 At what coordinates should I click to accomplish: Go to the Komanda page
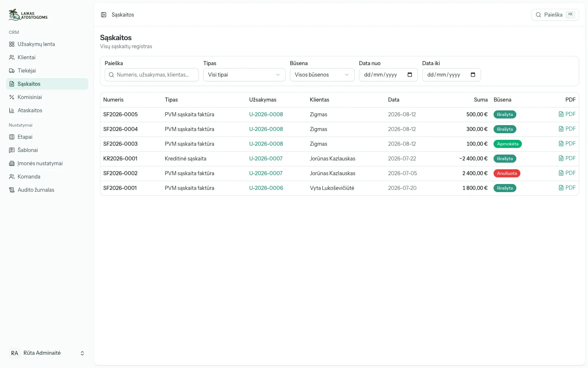coord(47,177)
